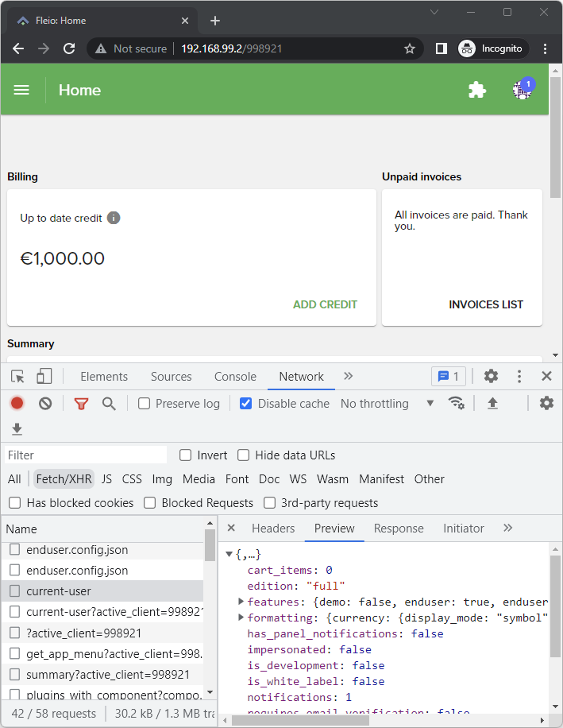Open user avatar with notification badge
This screenshot has width=563, height=728.
click(x=522, y=90)
